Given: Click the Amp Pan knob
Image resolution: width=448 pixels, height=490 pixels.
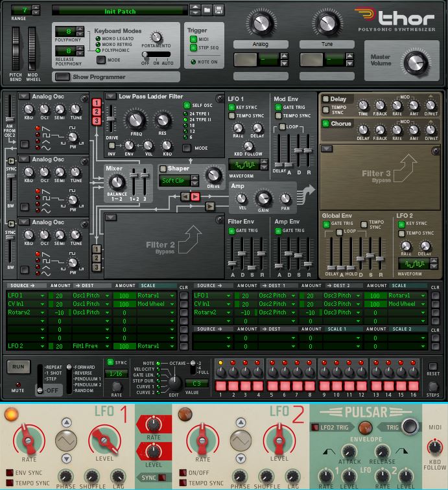Looking at the screenshot, I should click(285, 198).
